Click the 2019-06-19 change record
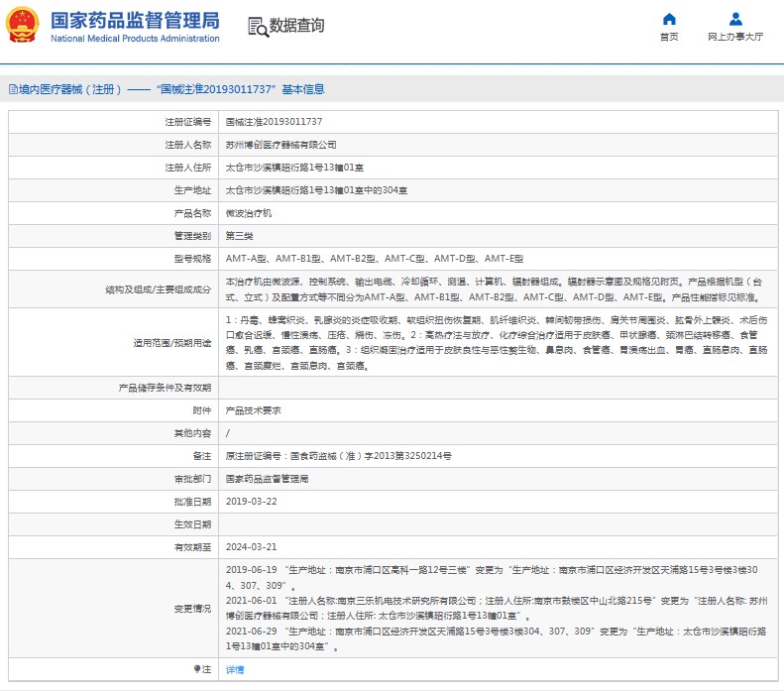Viewport: 784px width, 691px height. pyautogui.click(x=492, y=578)
